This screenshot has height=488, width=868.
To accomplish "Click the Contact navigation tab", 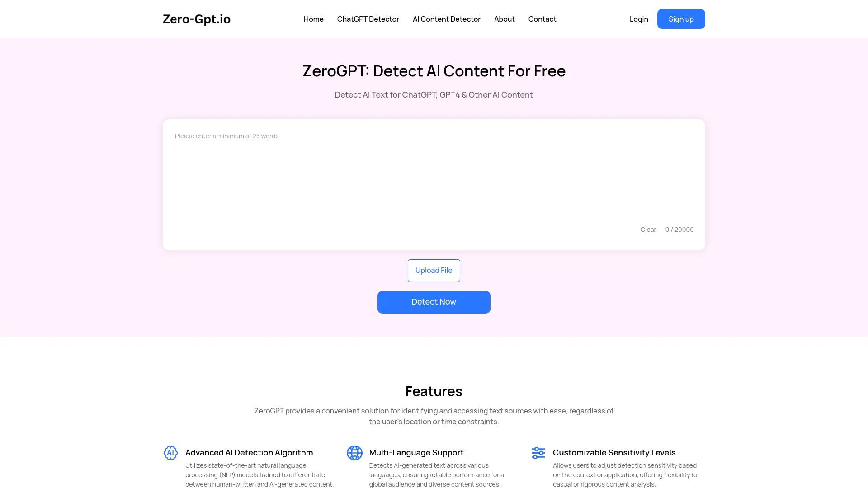I will coord(542,19).
